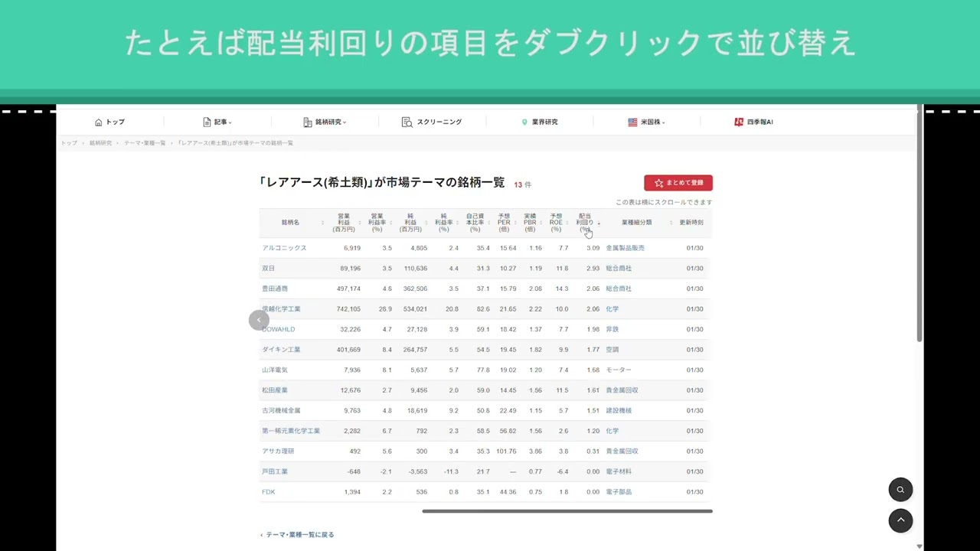980x551 pixels.
Task: Click the まとめて登録 button
Action: (x=678, y=183)
